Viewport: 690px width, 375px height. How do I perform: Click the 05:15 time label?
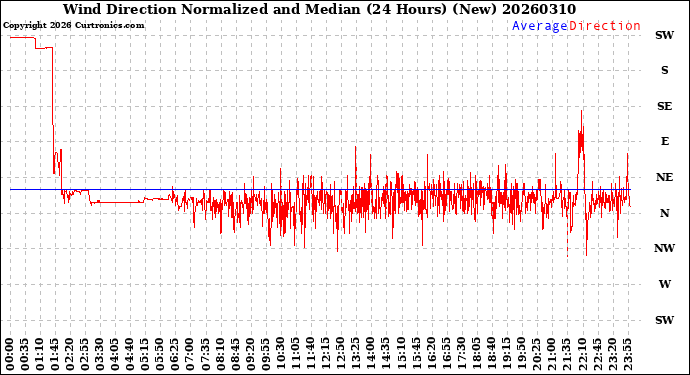click(x=145, y=355)
